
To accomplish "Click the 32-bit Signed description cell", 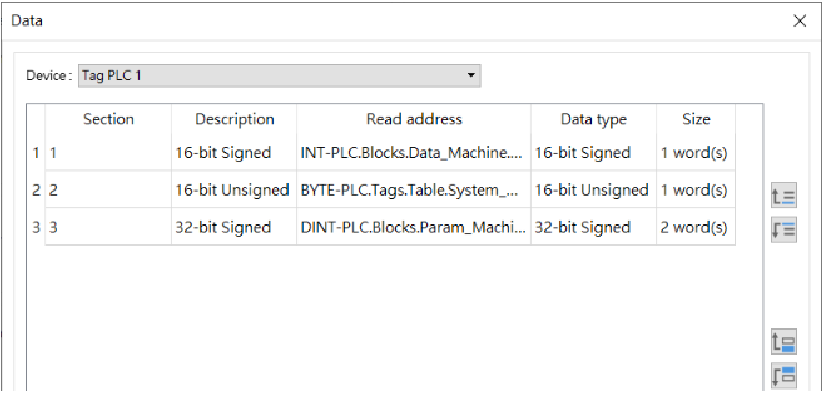I will pyautogui.click(x=234, y=227).
